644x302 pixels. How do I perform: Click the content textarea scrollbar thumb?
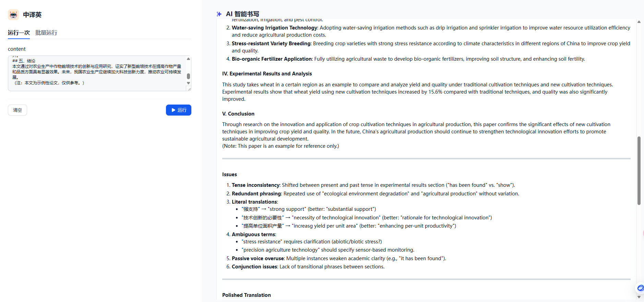188,76
